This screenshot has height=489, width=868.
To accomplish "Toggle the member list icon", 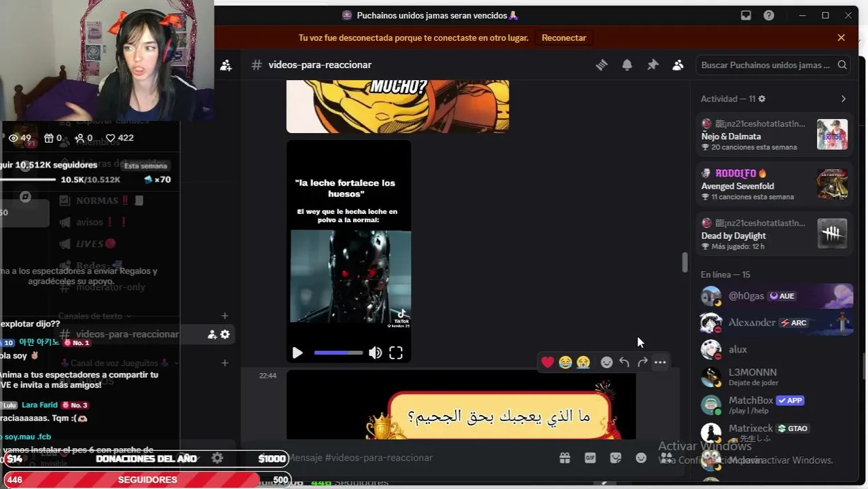I will pyautogui.click(x=678, y=65).
